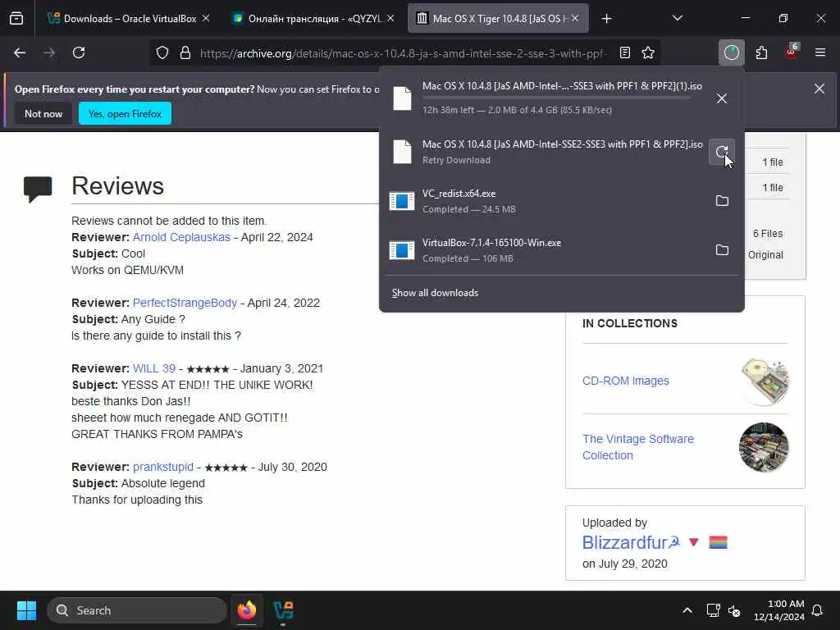Click the site security padlock icon
The height and width of the screenshot is (630, 840).
click(185, 52)
